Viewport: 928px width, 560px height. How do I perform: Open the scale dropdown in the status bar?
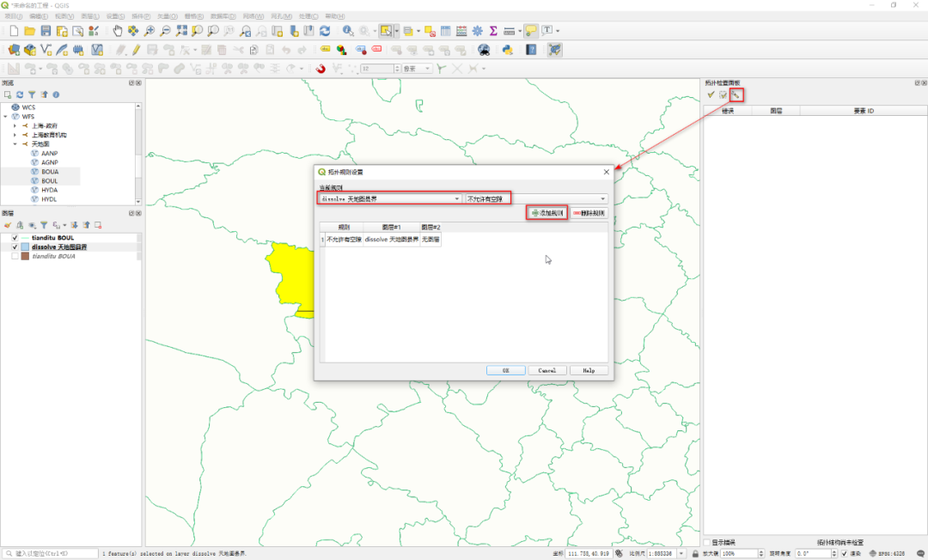point(681,553)
